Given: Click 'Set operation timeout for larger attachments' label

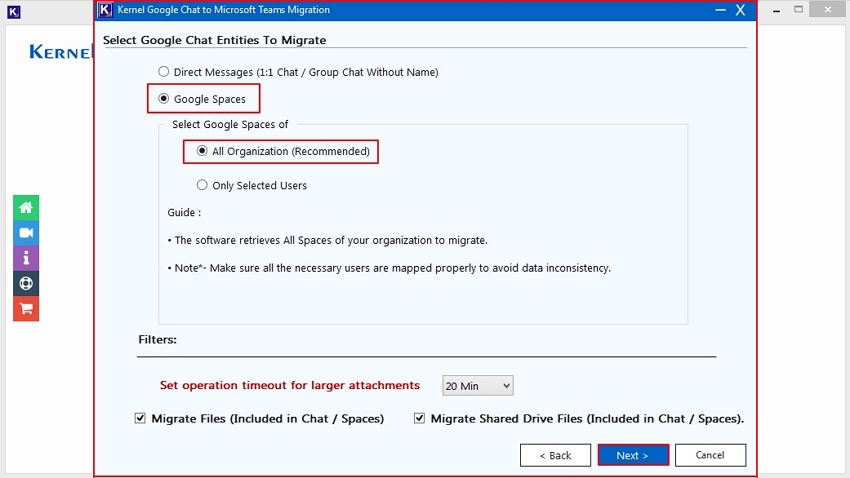Looking at the screenshot, I should (x=289, y=385).
